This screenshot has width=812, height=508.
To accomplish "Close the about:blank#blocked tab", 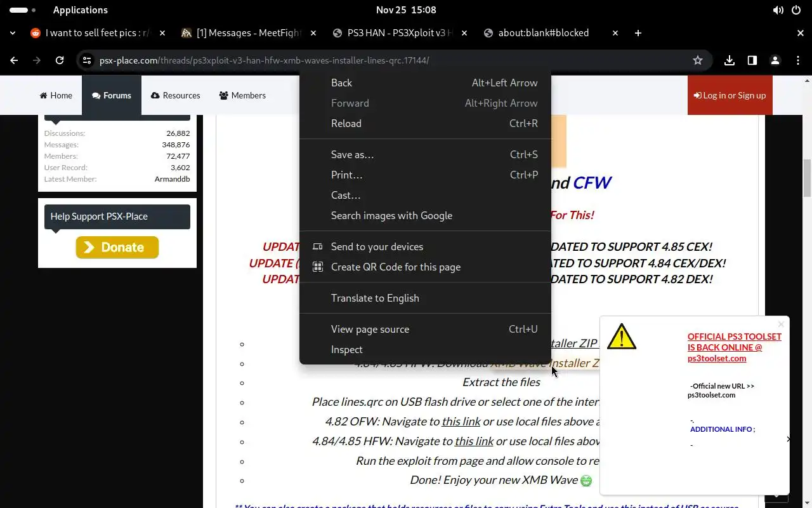I will click(615, 33).
